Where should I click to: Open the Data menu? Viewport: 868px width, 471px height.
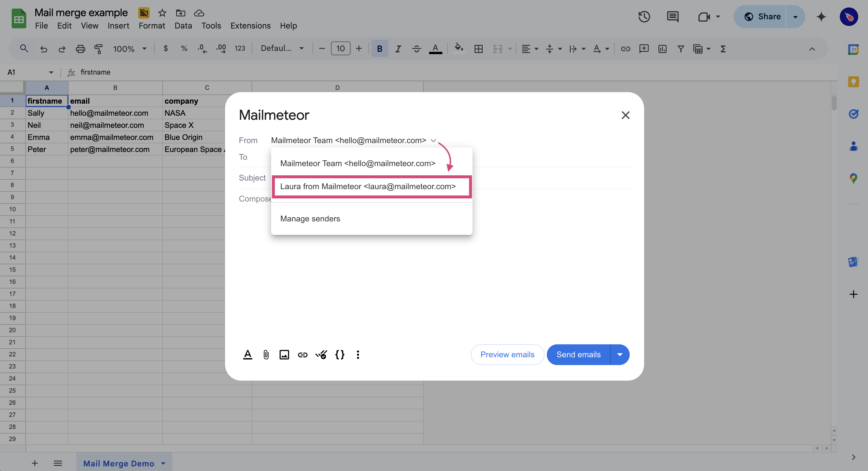click(183, 26)
